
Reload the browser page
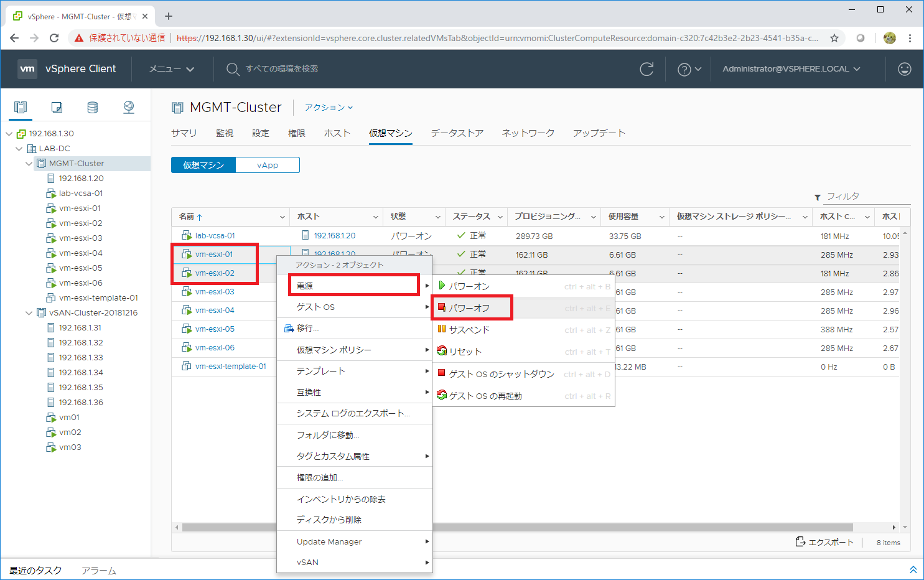coord(54,38)
